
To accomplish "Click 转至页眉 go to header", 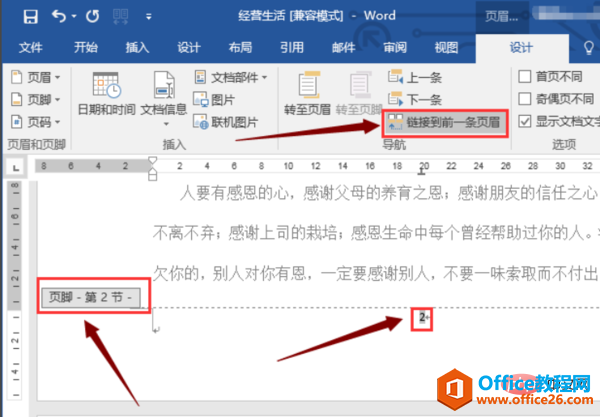I will (307, 94).
